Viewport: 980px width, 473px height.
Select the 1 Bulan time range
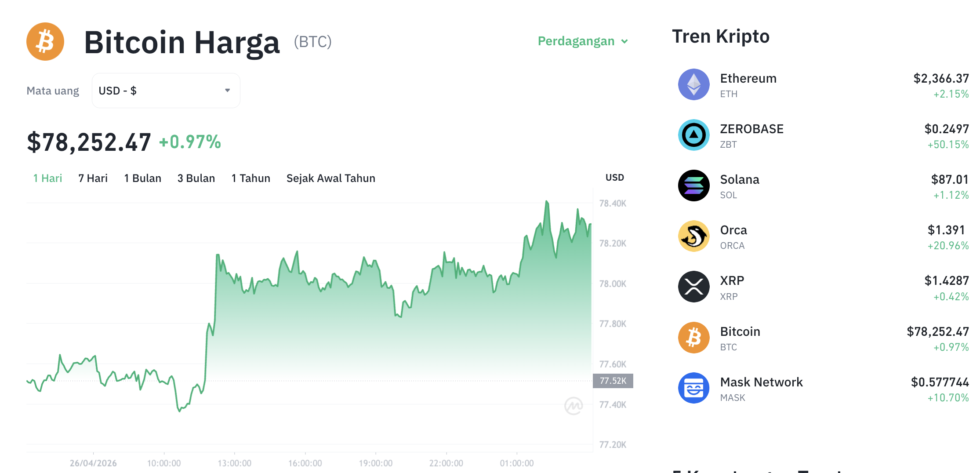point(142,178)
